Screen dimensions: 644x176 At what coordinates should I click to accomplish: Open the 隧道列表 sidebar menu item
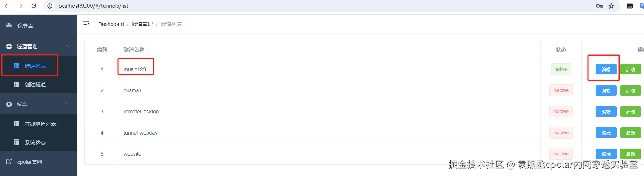point(35,66)
